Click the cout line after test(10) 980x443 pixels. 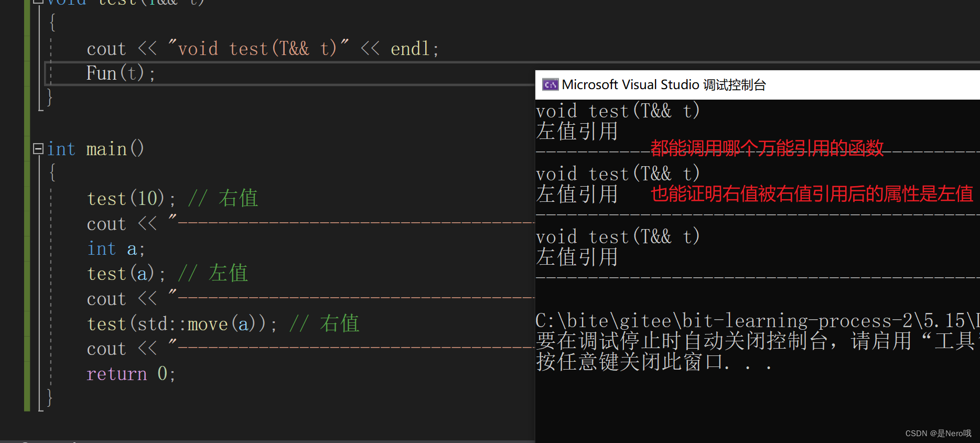pos(310,224)
